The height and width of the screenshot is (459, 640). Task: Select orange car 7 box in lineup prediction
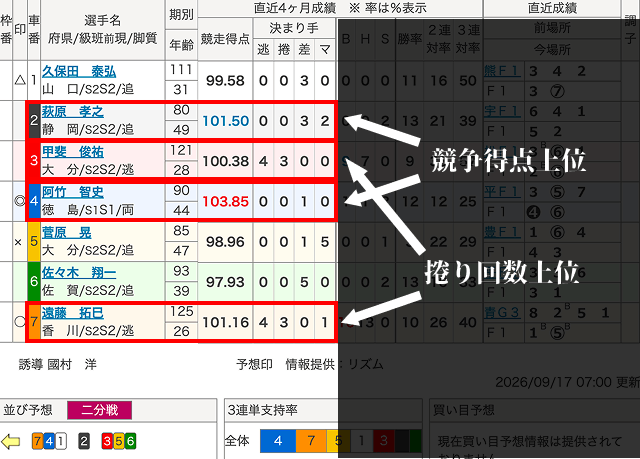(37, 441)
